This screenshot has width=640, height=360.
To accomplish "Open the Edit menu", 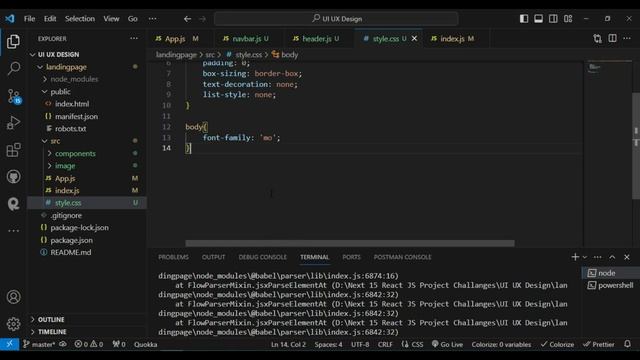I will (50, 19).
